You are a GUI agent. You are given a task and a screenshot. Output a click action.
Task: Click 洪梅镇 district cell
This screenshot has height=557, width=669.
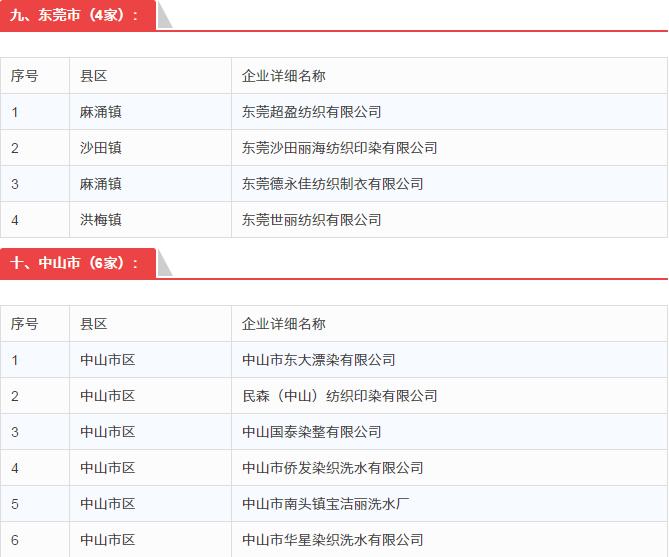[x=101, y=220]
